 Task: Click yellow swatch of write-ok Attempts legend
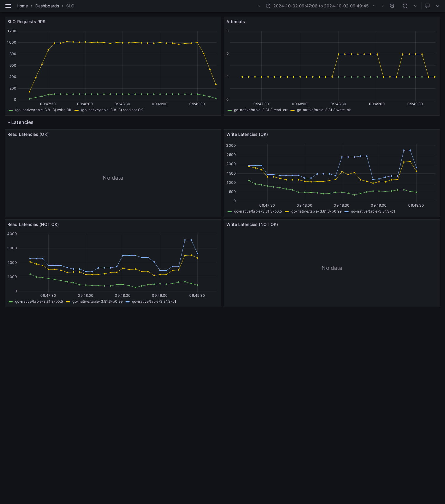tap(293, 110)
